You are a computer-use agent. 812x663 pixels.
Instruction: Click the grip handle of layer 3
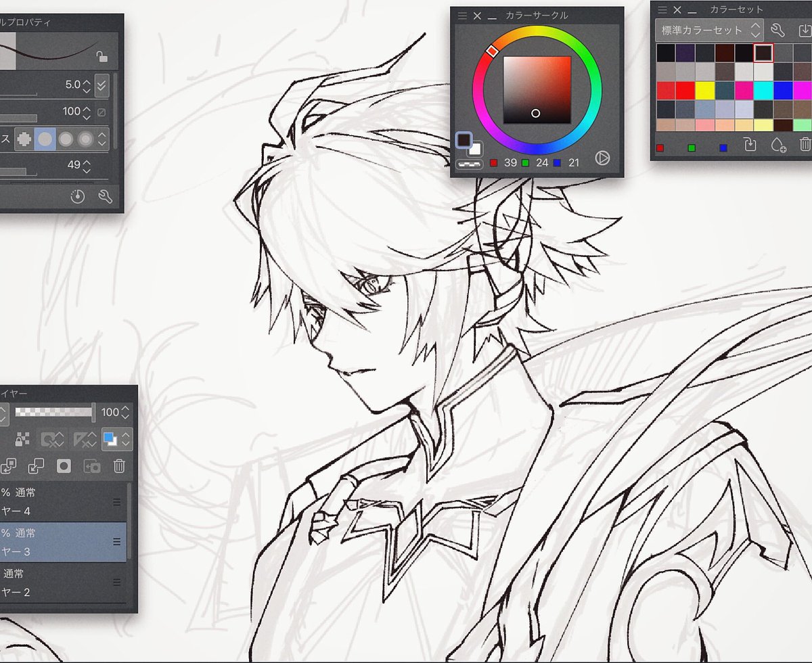pos(116,542)
